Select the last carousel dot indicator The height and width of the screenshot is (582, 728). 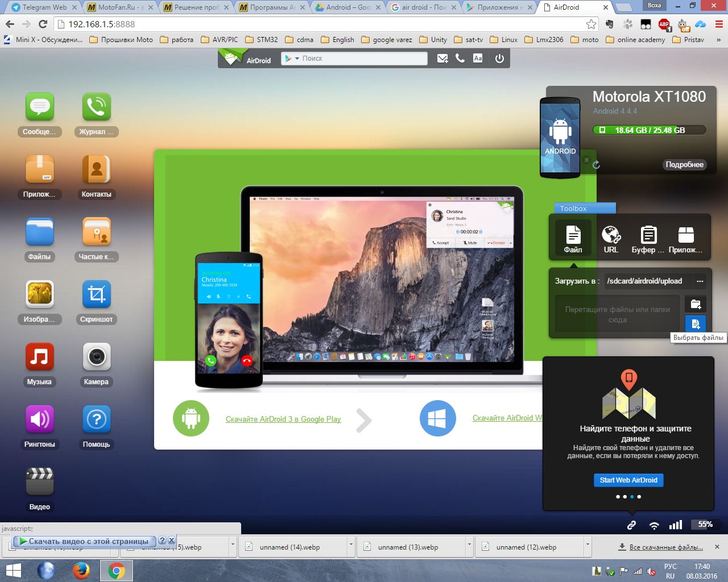639,497
